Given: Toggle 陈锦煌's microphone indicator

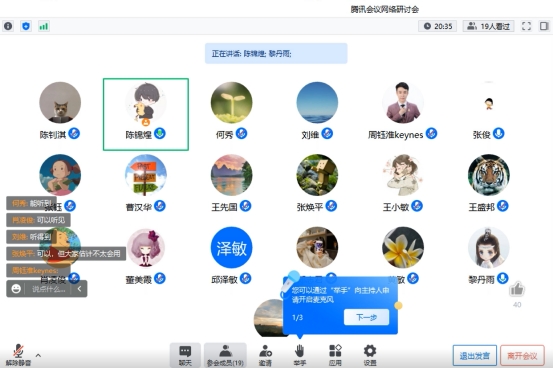Looking at the screenshot, I should (160, 134).
